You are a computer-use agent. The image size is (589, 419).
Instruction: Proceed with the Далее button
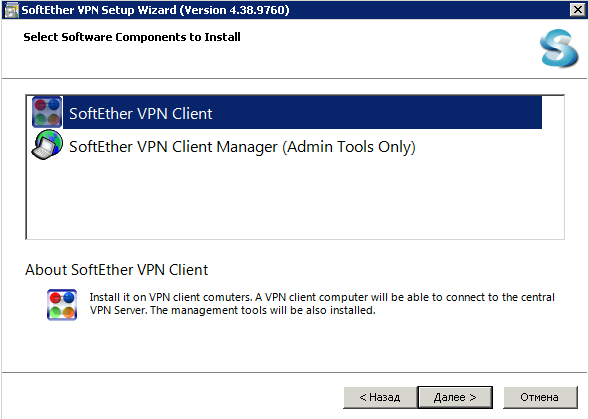click(455, 397)
